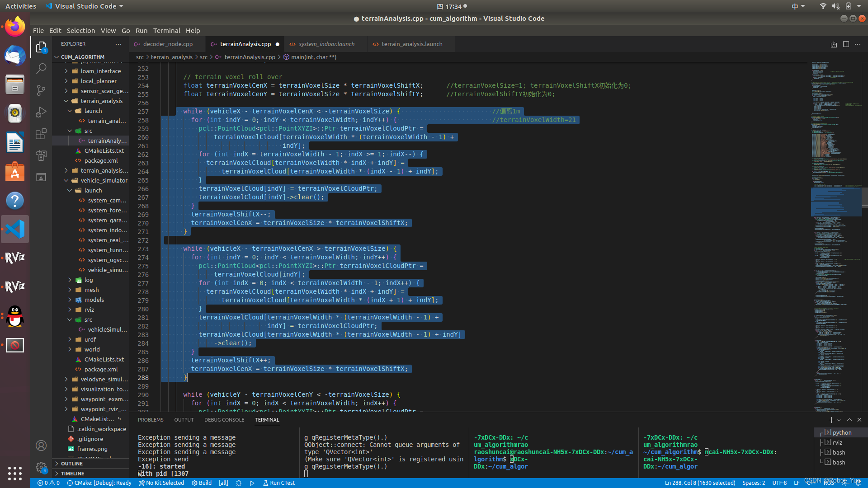Close the bottom terminal panel
The width and height of the screenshot is (868, 488).
coord(859,420)
